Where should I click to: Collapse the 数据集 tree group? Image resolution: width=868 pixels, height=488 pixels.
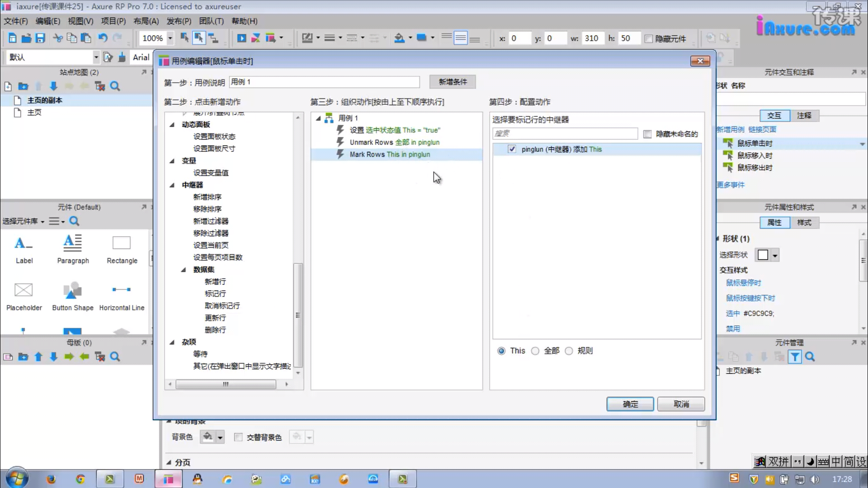click(184, 270)
